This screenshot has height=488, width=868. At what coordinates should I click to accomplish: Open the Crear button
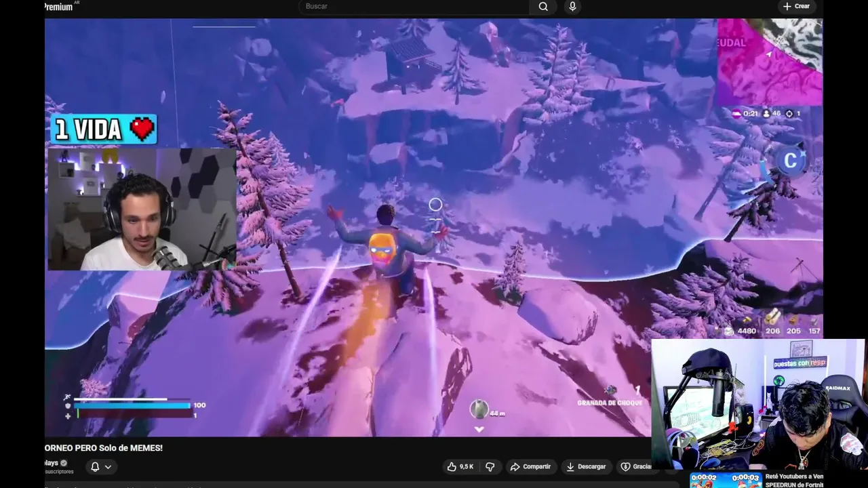(796, 6)
